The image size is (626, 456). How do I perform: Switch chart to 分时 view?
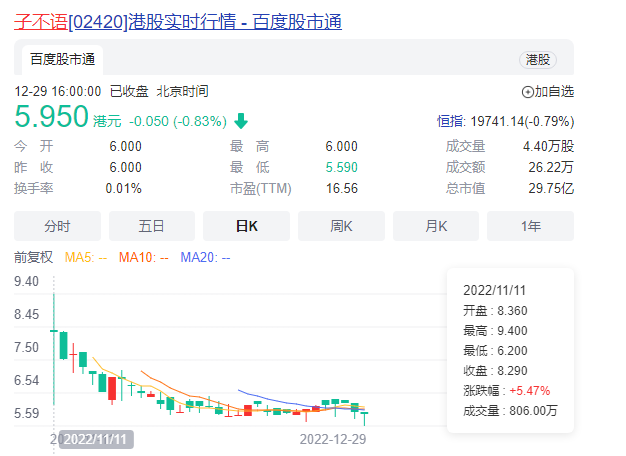57,226
